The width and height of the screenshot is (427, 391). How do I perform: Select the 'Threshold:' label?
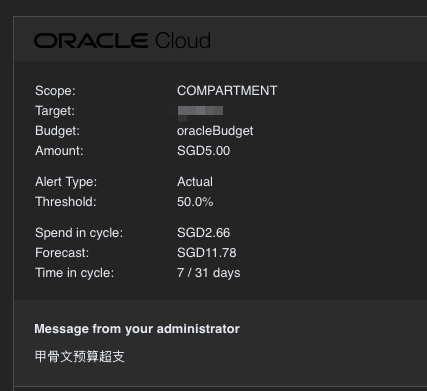(66, 202)
